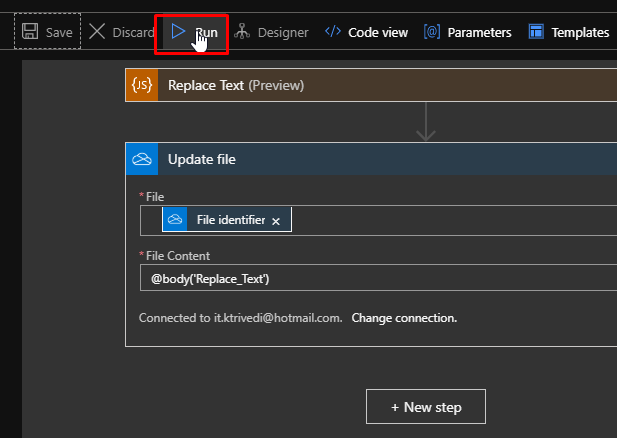The height and width of the screenshot is (438, 617).
Task: Open Parameters from the toolbar
Action: [467, 32]
